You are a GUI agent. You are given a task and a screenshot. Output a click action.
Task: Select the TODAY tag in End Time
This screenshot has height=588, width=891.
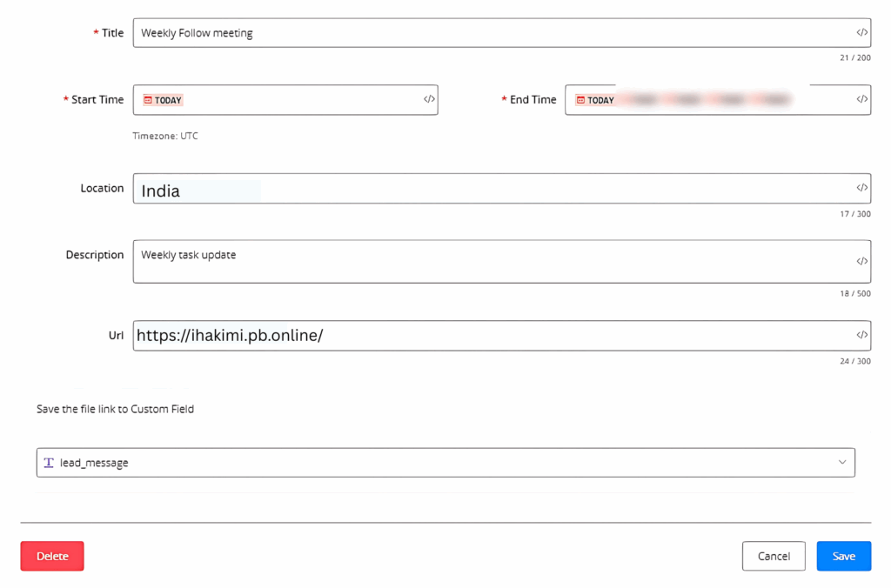point(596,100)
